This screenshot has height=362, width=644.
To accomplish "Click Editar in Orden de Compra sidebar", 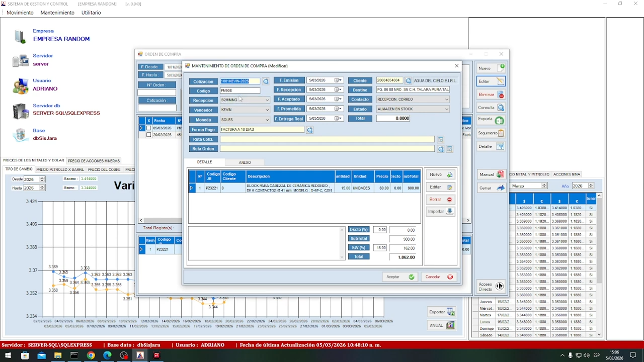I will (x=491, y=81).
